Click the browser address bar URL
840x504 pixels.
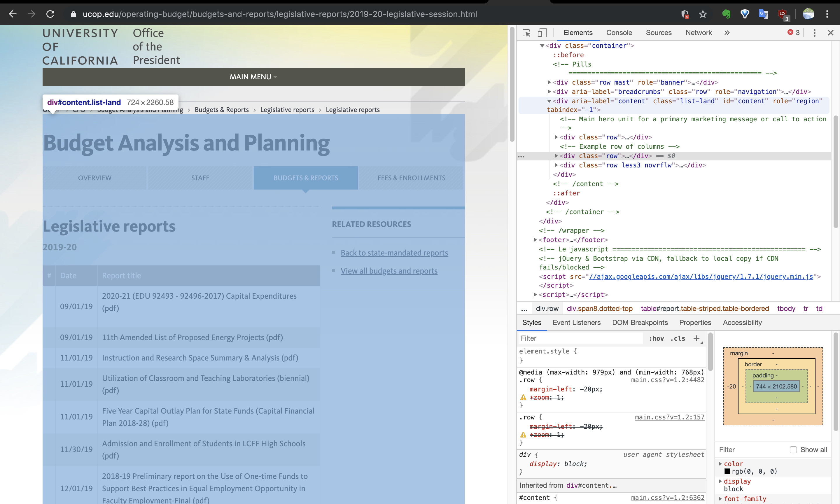(x=280, y=14)
